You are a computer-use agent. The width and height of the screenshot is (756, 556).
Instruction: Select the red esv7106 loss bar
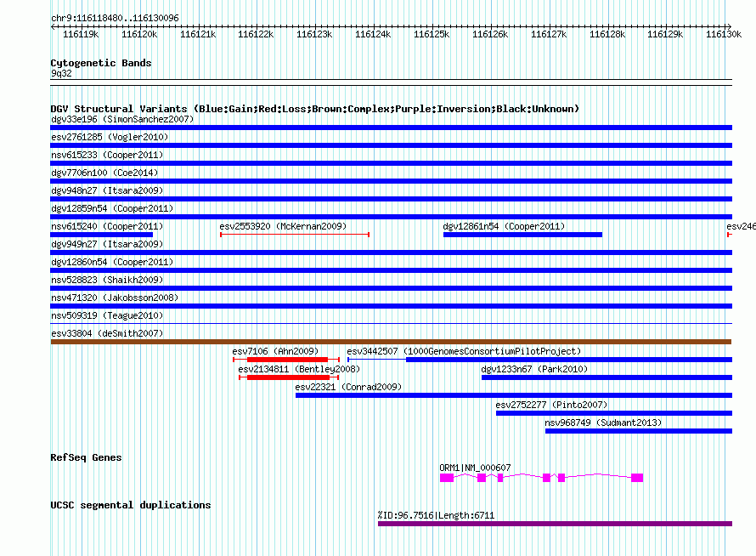[x=287, y=360]
